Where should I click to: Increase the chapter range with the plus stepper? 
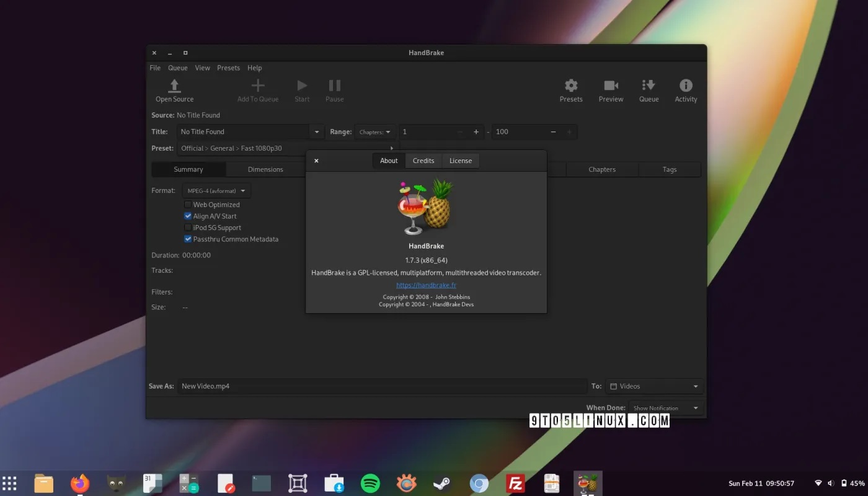click(476, 131)
